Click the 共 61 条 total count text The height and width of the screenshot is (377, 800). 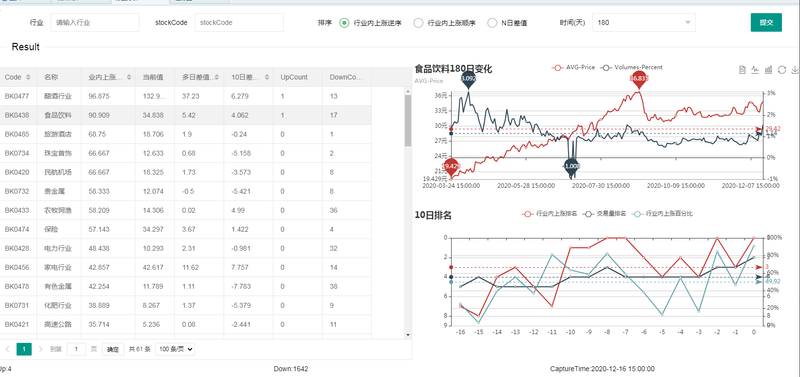pos(139,349)
